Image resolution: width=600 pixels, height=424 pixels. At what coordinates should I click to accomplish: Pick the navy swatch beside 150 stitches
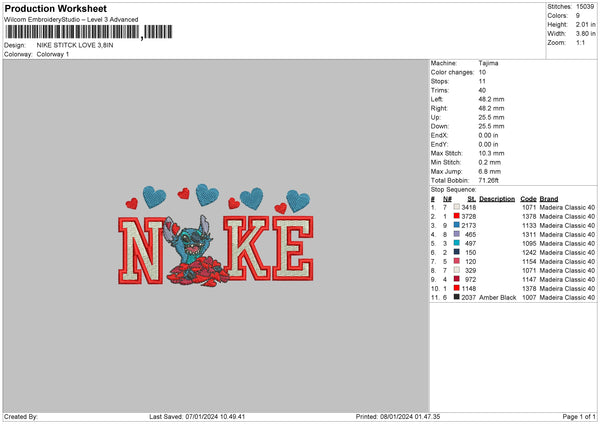click(457, 252)
